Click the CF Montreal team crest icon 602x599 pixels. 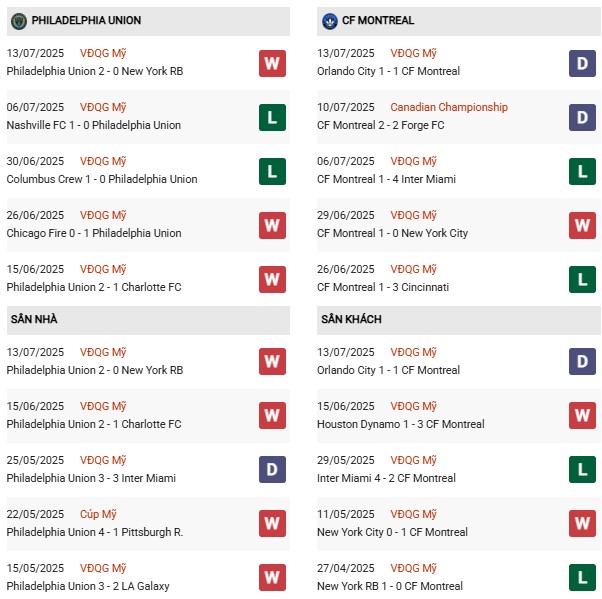coord(330,20)
